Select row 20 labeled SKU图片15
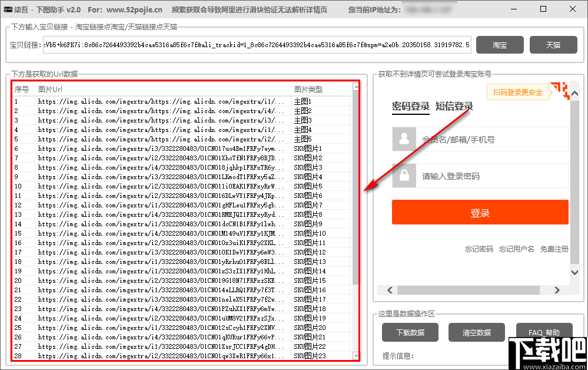This screenshot has width=588, height=370. 182,280
